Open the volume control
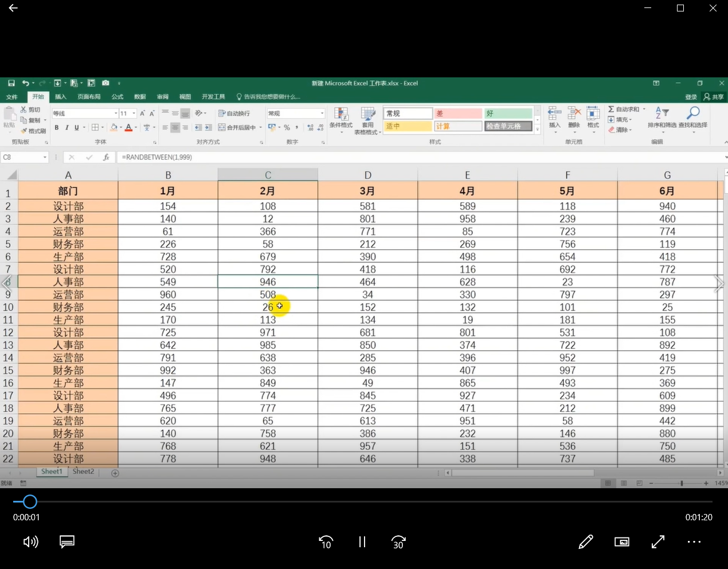This screenshot has width=728, height=569. tap(30, 542)
